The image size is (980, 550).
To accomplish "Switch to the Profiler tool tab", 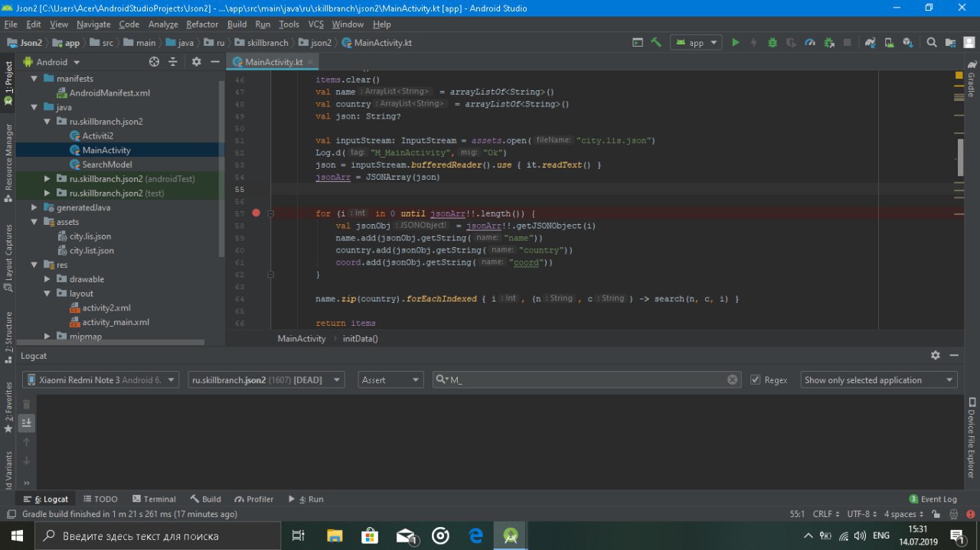I will click(254, 499).
